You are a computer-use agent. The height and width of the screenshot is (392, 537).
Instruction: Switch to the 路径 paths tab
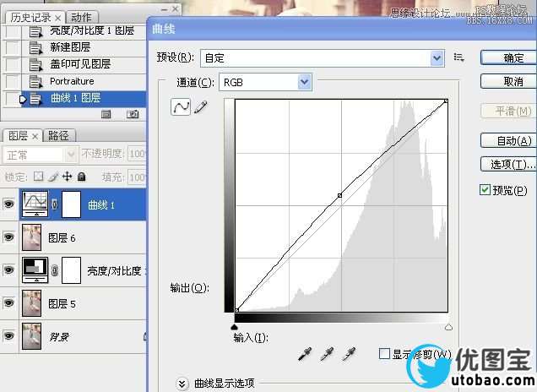click(x=59, y=135)
